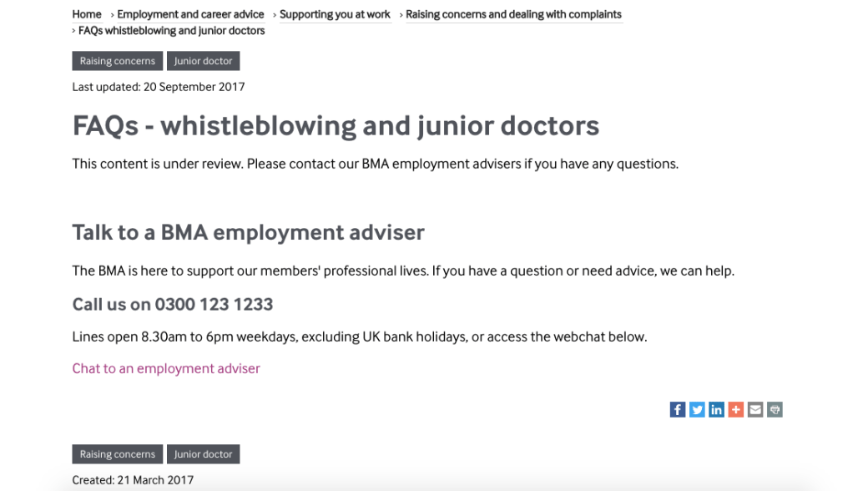This screenshot has width=868, height=491.
Task: Click the Last updated date text
Action: point(159,87)
